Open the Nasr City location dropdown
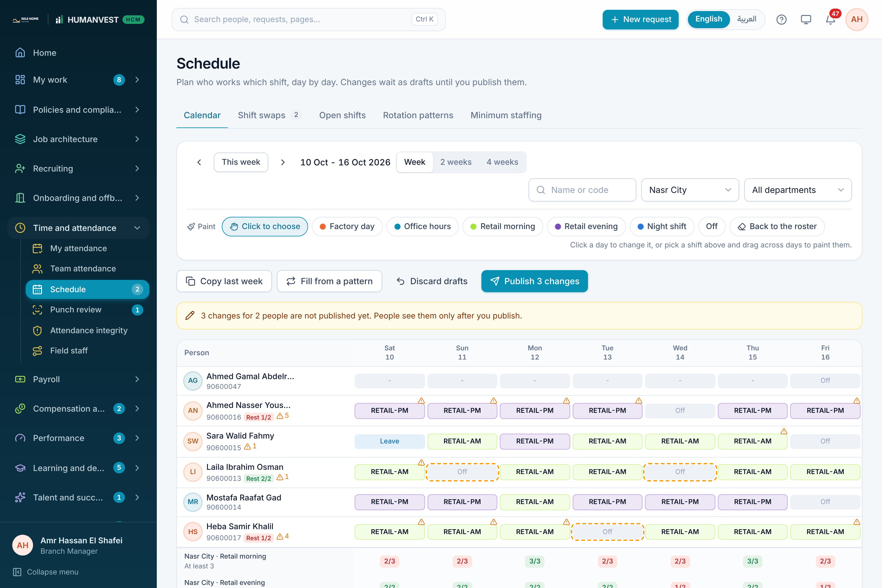882x588 pixels. [690, 190]
